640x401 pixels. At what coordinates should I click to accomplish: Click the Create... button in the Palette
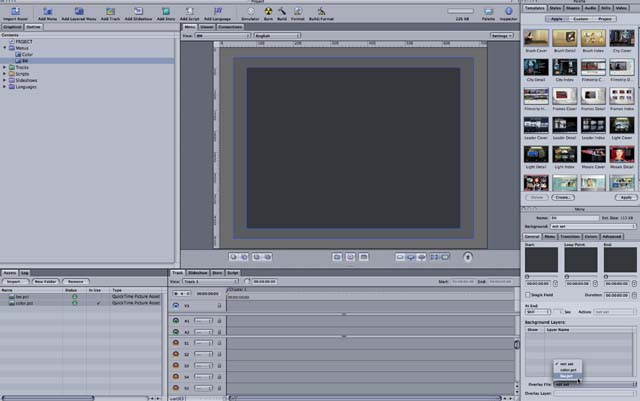click(563, 197)
